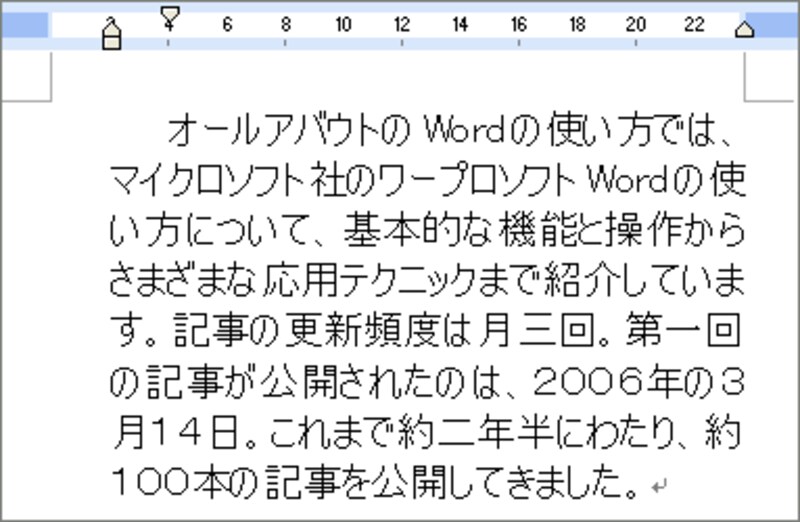Click '紹介しています' near fourth line end
This screenshot has width=800, height=522.
(x=644, y=281)
